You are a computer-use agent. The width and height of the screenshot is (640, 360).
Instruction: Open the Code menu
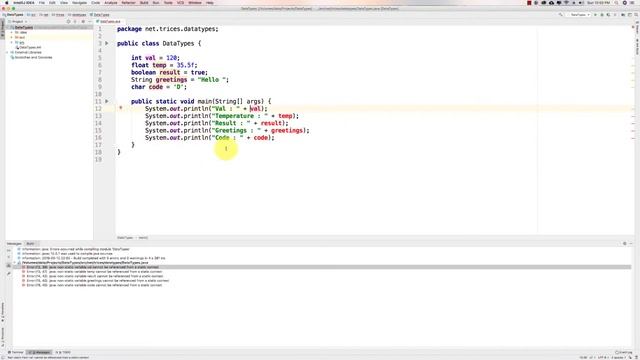pyautogui.click(x=96, y=2)
